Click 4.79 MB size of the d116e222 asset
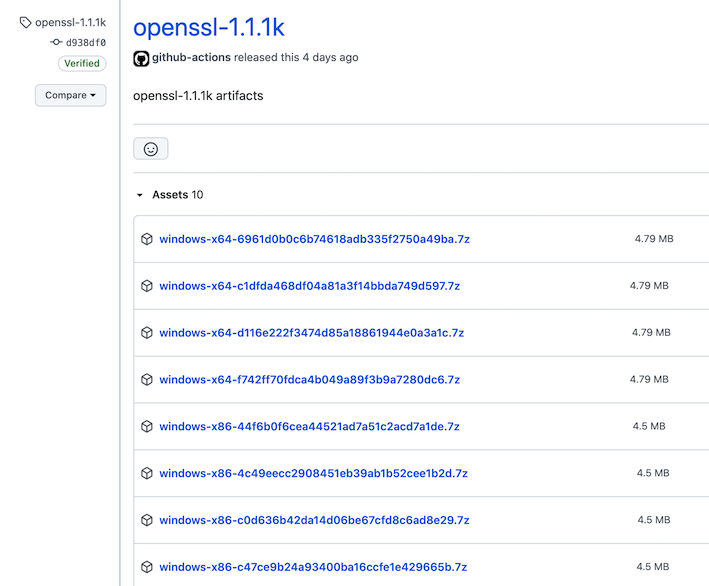Screen dimensions: 709x586 (x=651, y=333)
